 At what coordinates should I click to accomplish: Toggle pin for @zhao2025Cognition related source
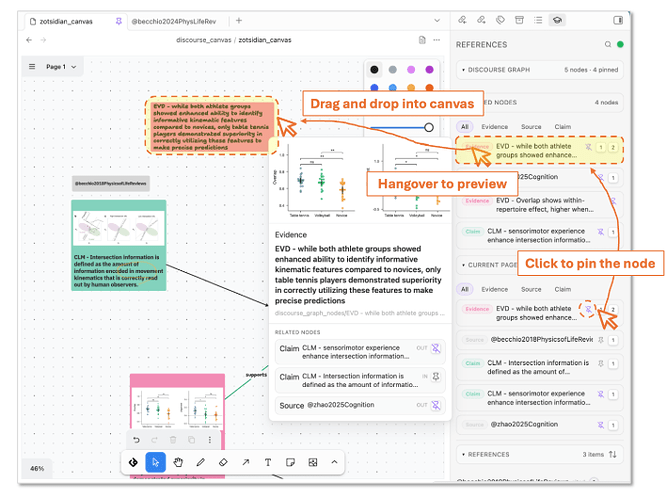pos(436,405)
